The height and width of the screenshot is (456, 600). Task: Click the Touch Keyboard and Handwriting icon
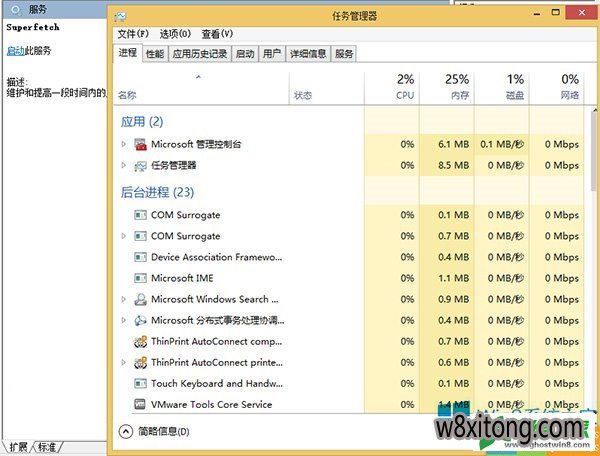[140, 383]
